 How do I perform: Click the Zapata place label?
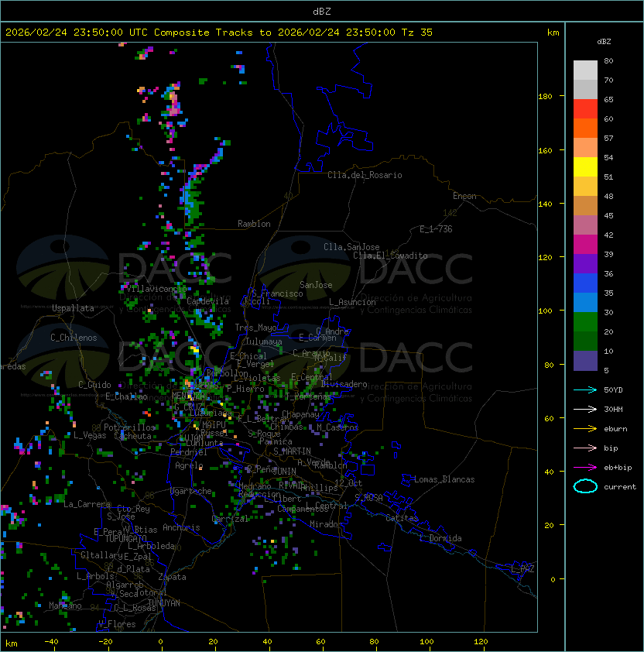[x=172, y=577]
